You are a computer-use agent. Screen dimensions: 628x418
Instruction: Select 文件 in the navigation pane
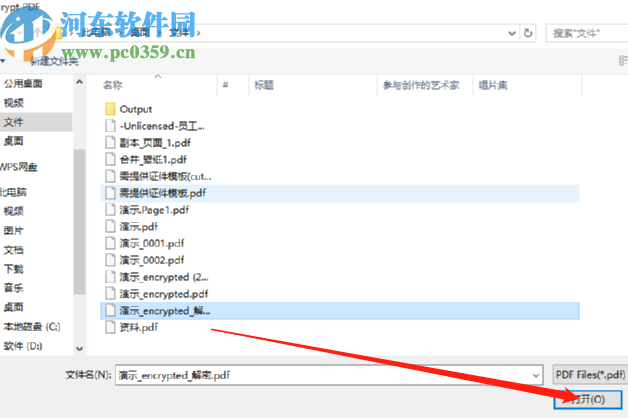pyautogui.click(x=36, y=122)
